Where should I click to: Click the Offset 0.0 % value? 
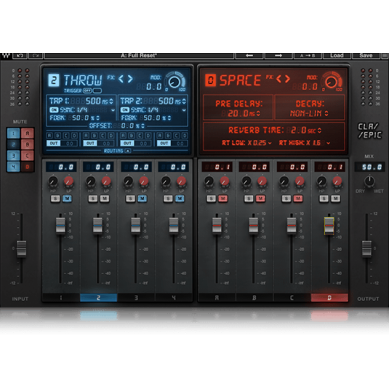pyautogui.click(x=130, y=126)
